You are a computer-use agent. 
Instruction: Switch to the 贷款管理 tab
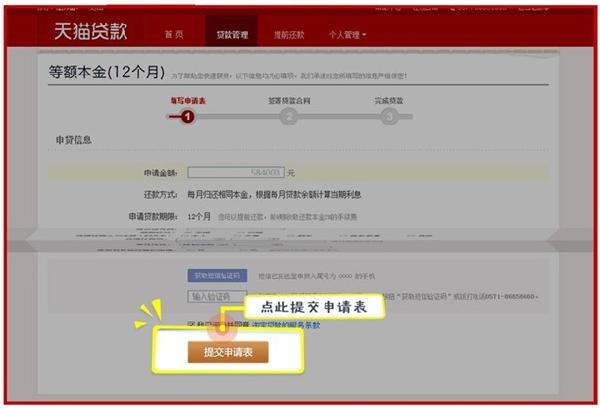pyautogui.click(x=231, y=35)
